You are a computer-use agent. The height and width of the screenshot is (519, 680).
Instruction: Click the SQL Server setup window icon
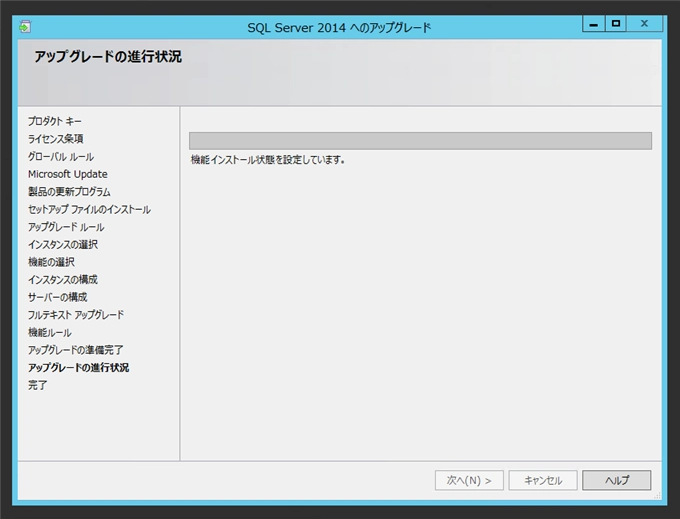coord(25,27)
